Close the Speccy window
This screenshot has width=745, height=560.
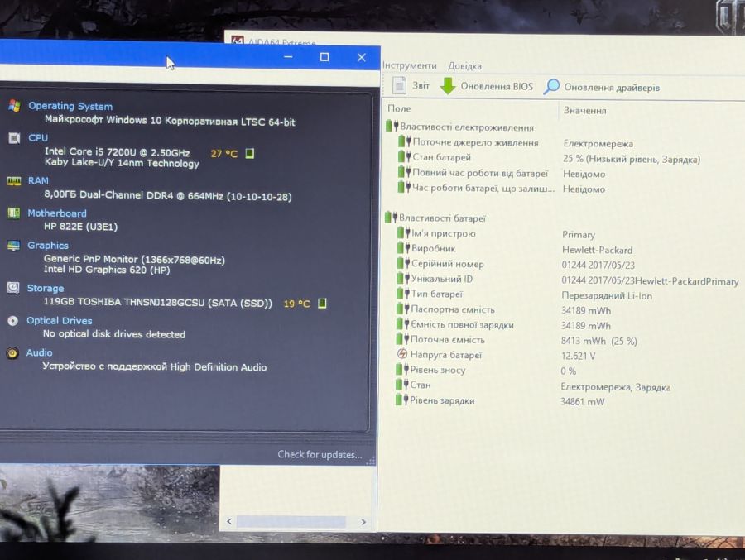point(362,57)
